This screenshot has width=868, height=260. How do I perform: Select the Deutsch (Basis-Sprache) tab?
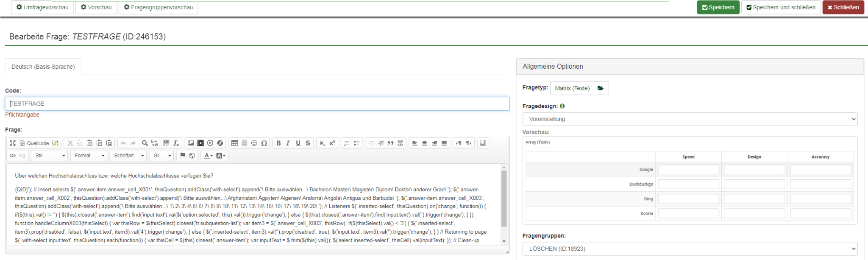tap(43, 67)
